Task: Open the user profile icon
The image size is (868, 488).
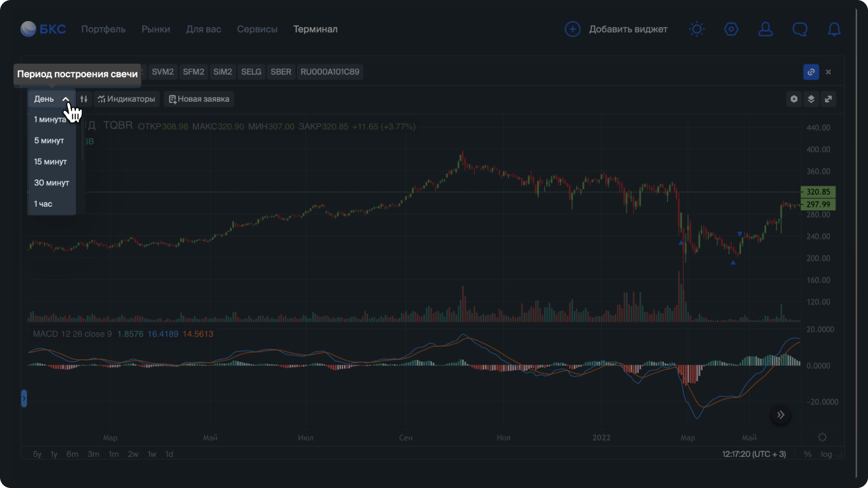Action: (766, 29)
